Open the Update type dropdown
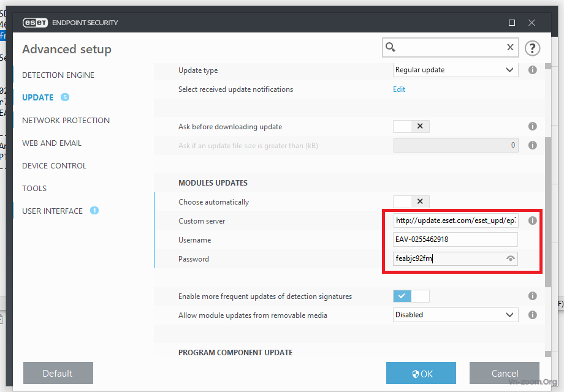The image size is (564, 392). pyautogui.click(x=455, y=70)
